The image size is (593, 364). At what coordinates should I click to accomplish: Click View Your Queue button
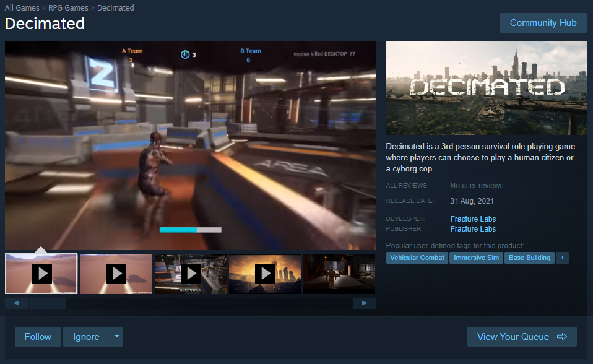click(522, 337)
